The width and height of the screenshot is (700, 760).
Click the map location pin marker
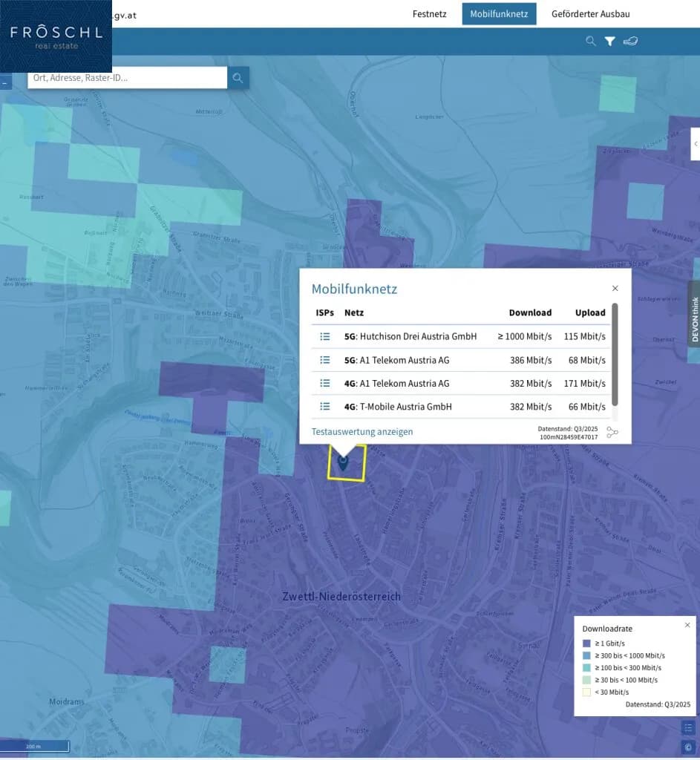343,462
